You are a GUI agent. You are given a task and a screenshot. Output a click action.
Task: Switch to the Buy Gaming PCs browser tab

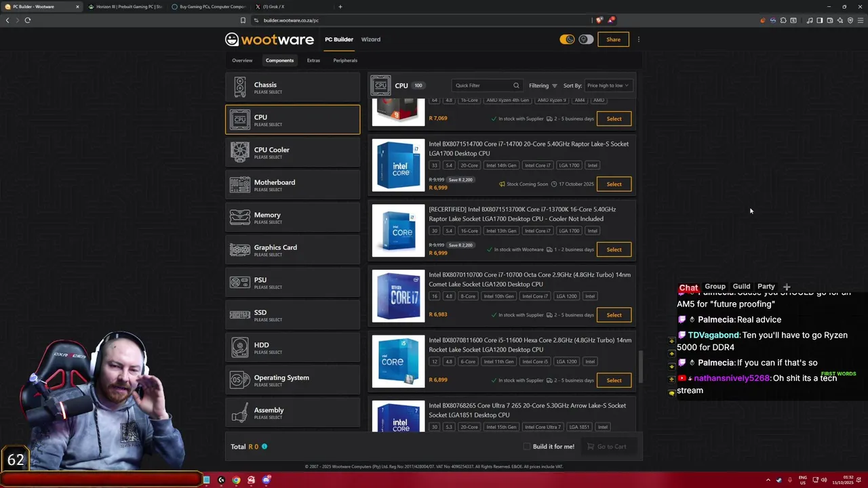pos(209,7)
